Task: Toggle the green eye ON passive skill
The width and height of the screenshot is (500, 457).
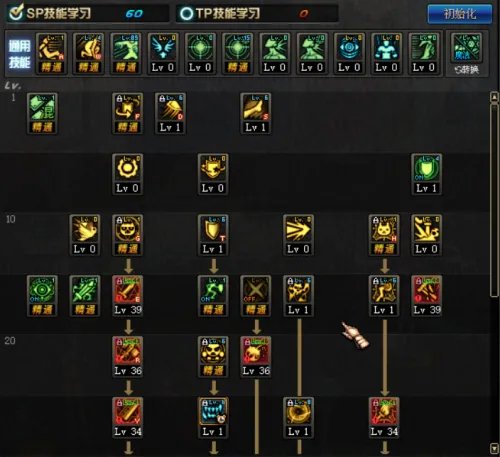Action: click(x=42, y=296)
